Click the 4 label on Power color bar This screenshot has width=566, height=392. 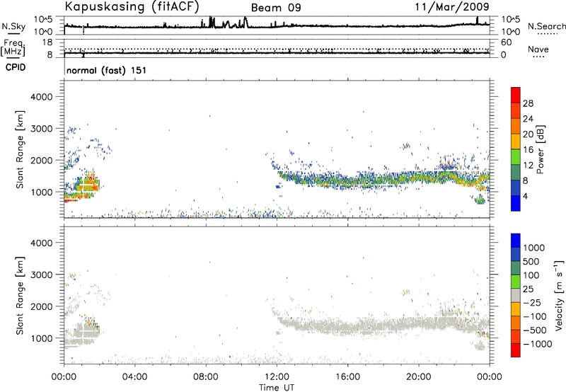tap(525, 196)
